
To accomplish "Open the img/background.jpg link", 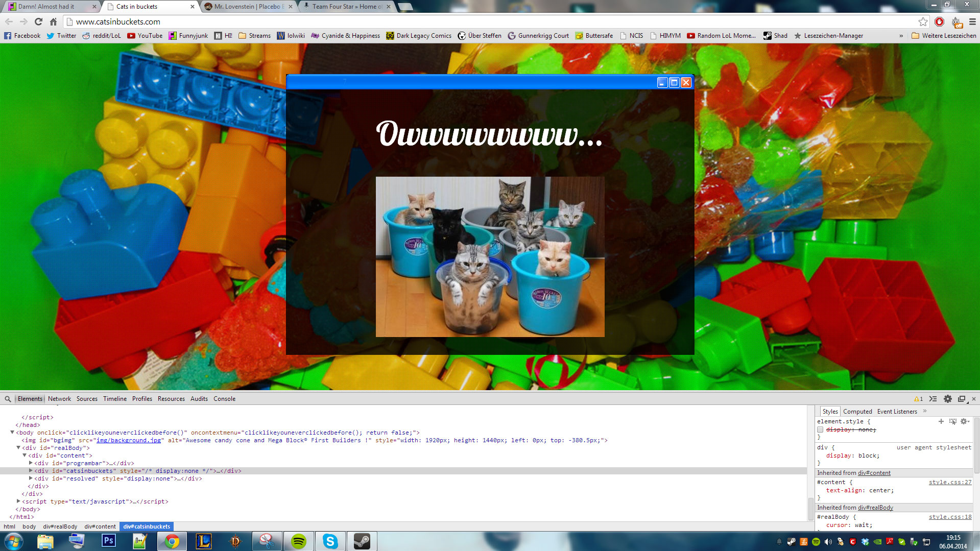I will tap(129, 440).
